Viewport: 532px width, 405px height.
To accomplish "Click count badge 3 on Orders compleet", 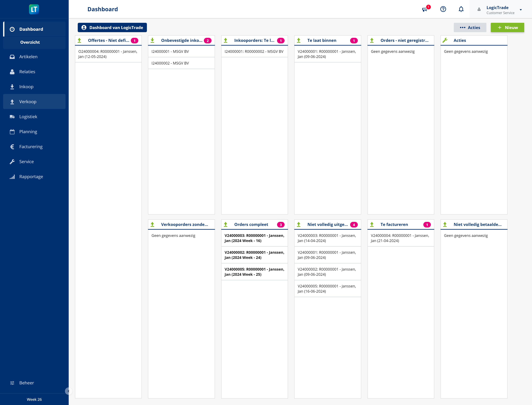I will point(281,225).
